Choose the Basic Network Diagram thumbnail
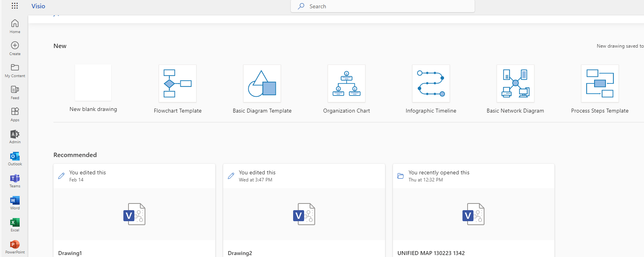Viewport: 644px width, 257px height. tap(516, 83)
